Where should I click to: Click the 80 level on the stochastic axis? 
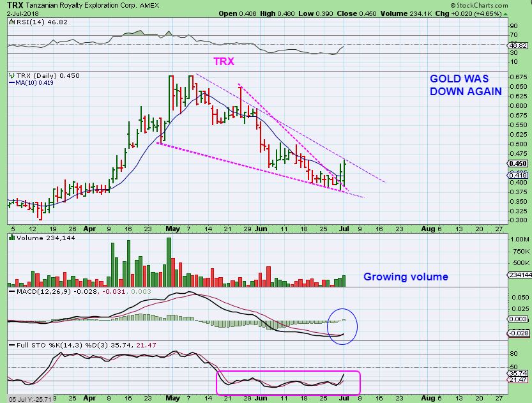[513, 354]
